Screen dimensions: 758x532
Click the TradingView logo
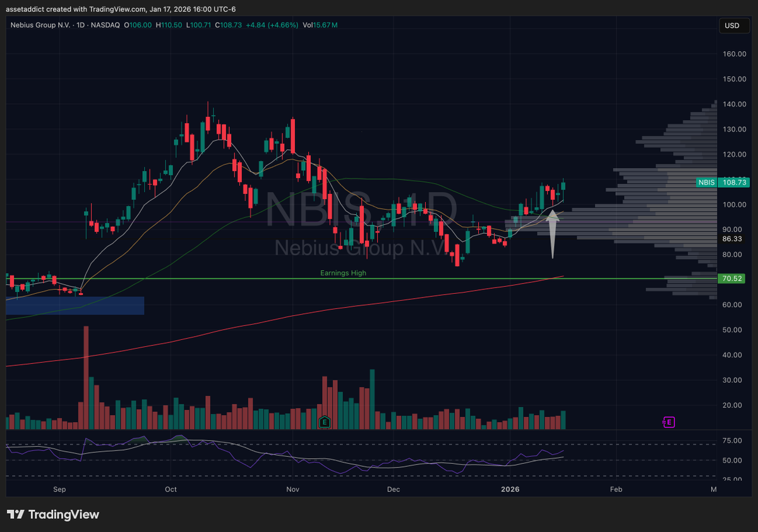tap(52, 514)
